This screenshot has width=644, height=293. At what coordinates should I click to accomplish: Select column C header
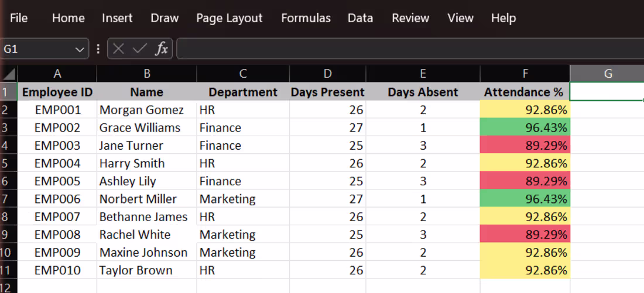(x=243, y=74)
